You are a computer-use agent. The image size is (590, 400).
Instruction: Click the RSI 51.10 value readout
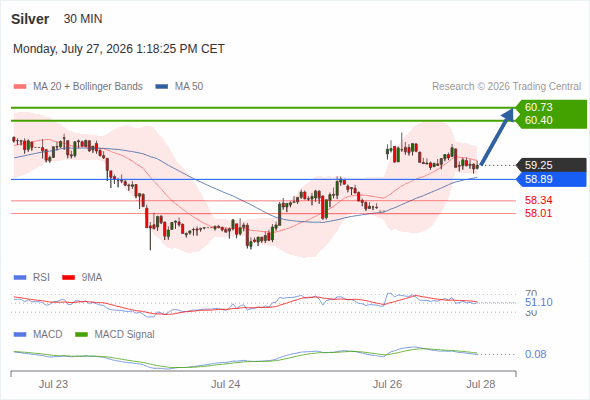point(538,302)
